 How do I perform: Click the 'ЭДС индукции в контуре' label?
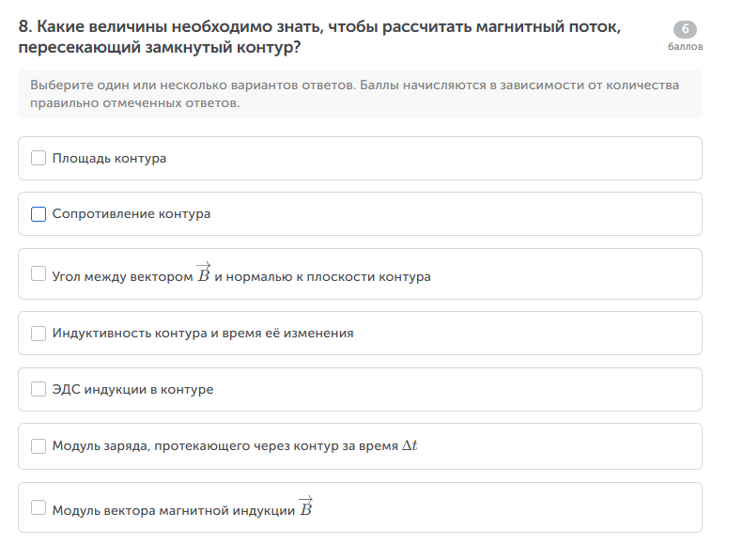(132, 389)
